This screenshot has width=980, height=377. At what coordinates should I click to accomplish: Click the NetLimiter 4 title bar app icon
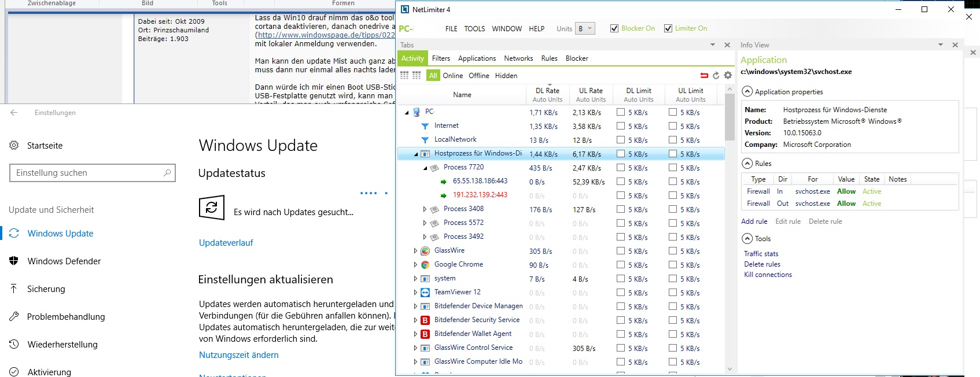click(x=405, y=9)
